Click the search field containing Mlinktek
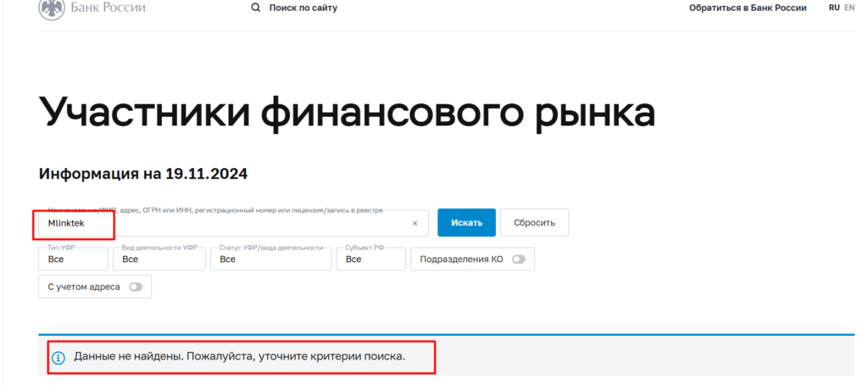 coord(234,223)
